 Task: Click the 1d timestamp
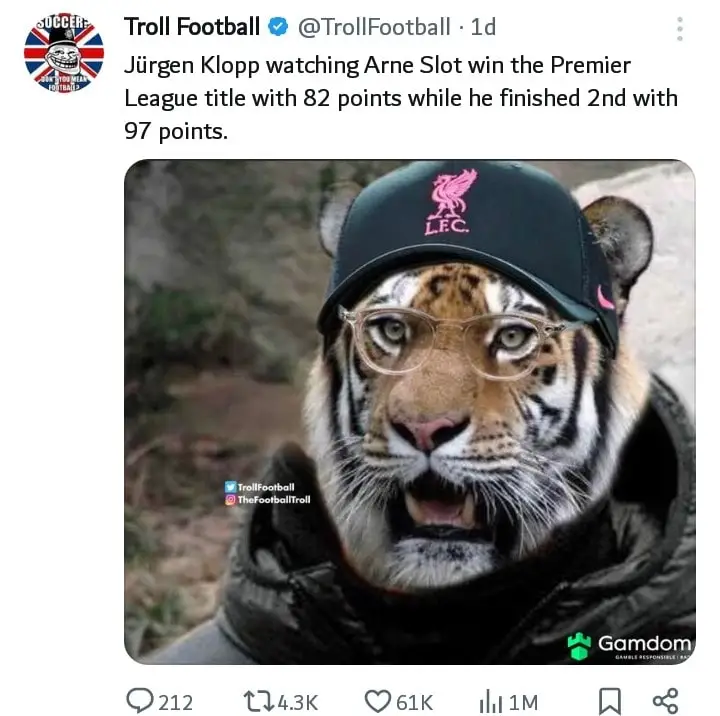point(483,27)
